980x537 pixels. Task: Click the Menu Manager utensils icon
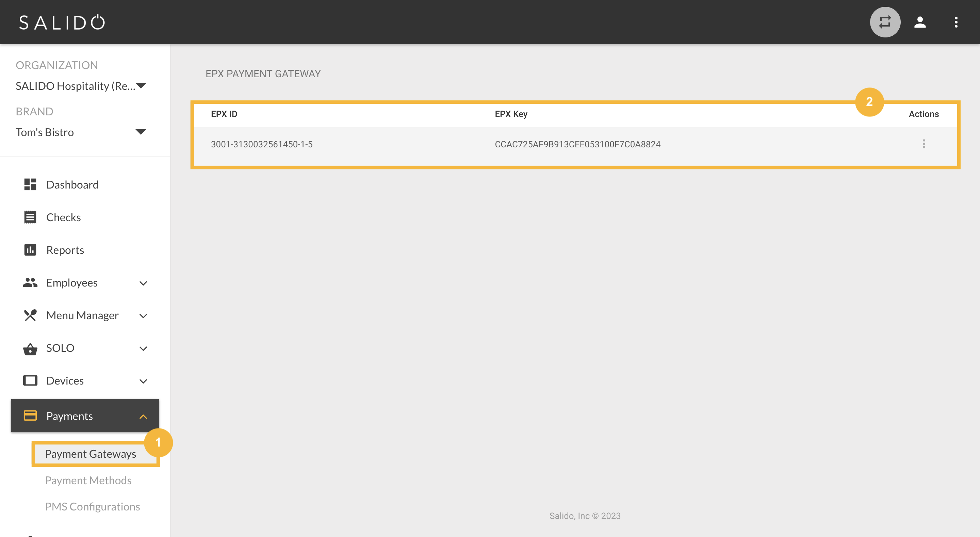30,315
